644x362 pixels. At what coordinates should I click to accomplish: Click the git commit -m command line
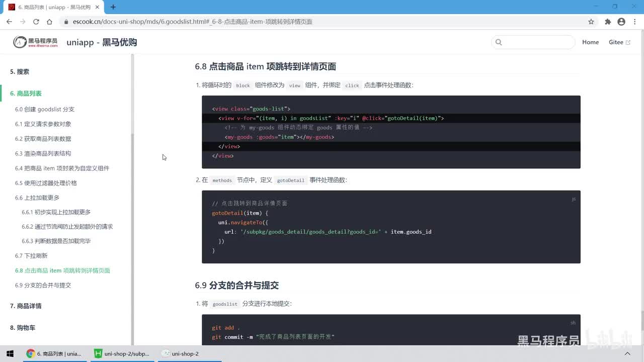coord(273,337)
